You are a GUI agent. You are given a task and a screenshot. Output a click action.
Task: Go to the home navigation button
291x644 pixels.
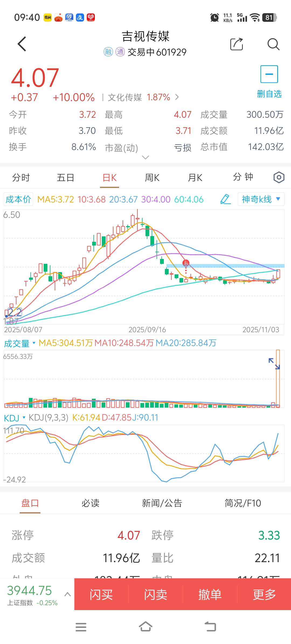145,626
